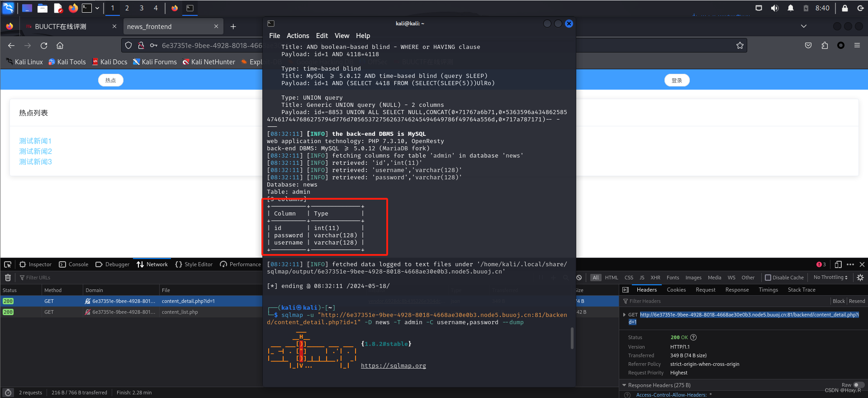Click the 登录 button on the page

[677, 80]
